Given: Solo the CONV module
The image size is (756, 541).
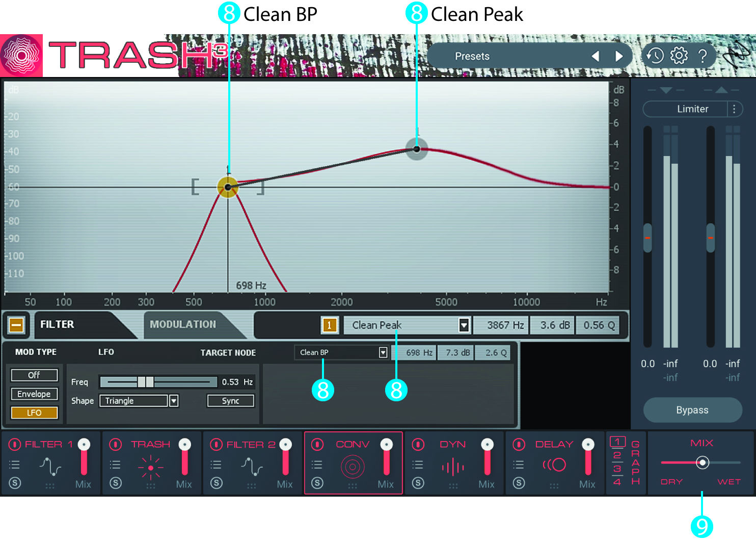Looking at the screenshot, I should 317,483.
